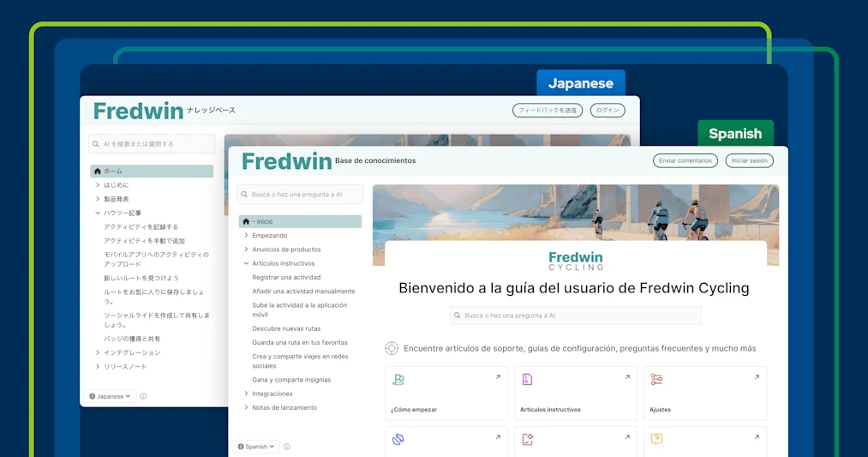Image resolution: width=868 pixels, height=457 pixels.
Task: Open the Japanese language dropdown
Action: point(110,396)
